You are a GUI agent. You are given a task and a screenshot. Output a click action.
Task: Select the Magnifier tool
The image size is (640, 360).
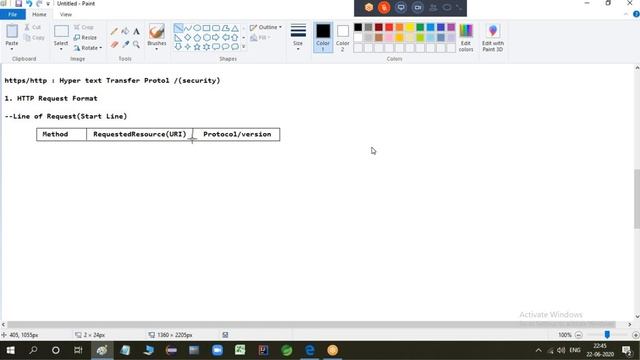(136, 44)
